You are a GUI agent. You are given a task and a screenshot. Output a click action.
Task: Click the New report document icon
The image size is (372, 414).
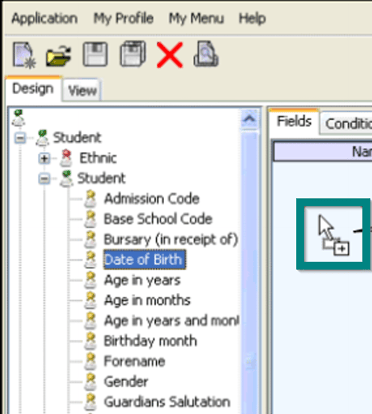click(x=24, y=55)
